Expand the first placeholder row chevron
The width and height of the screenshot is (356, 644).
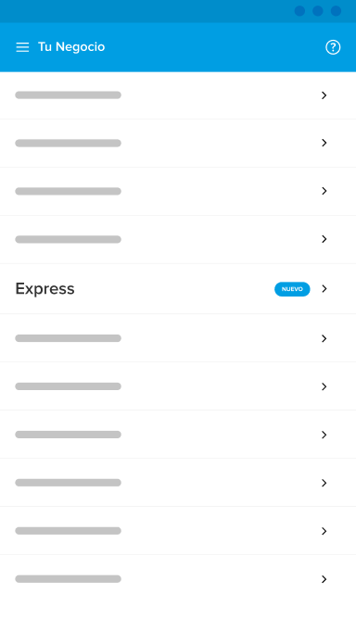click(x=324, y=95)
